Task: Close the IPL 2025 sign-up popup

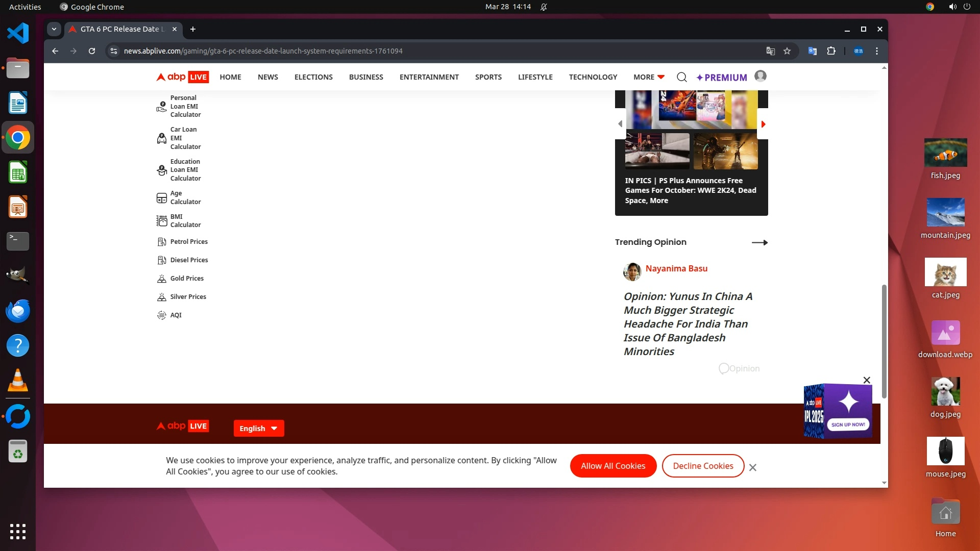Action: (866, 380)
